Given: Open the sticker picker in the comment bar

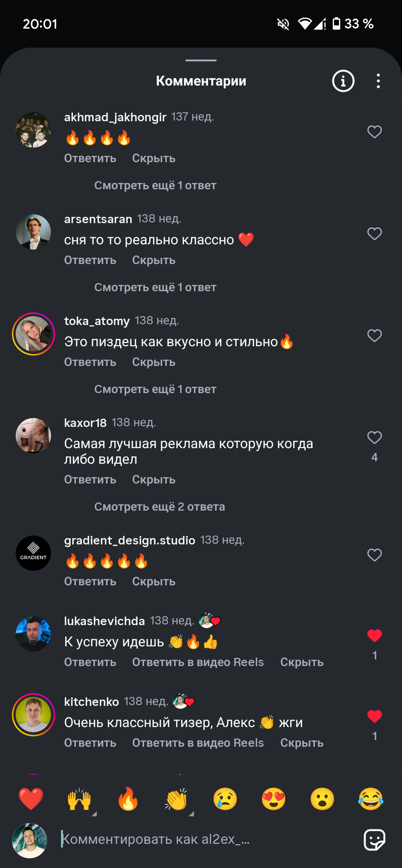Looking at the screenshot, I should click(374, 840).
